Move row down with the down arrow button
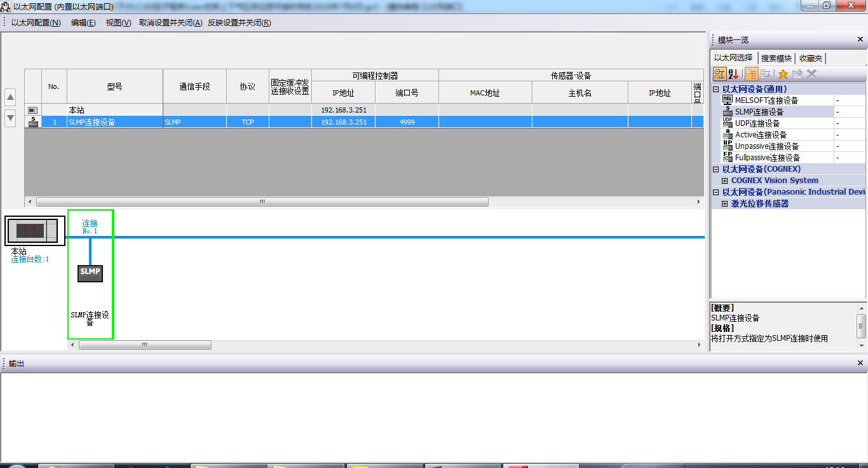This screenshot has height=468, width=868. pos(10,118)
